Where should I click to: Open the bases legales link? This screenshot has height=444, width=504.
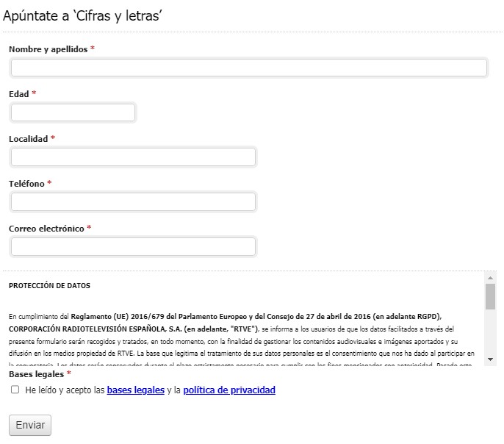(136, 390)
